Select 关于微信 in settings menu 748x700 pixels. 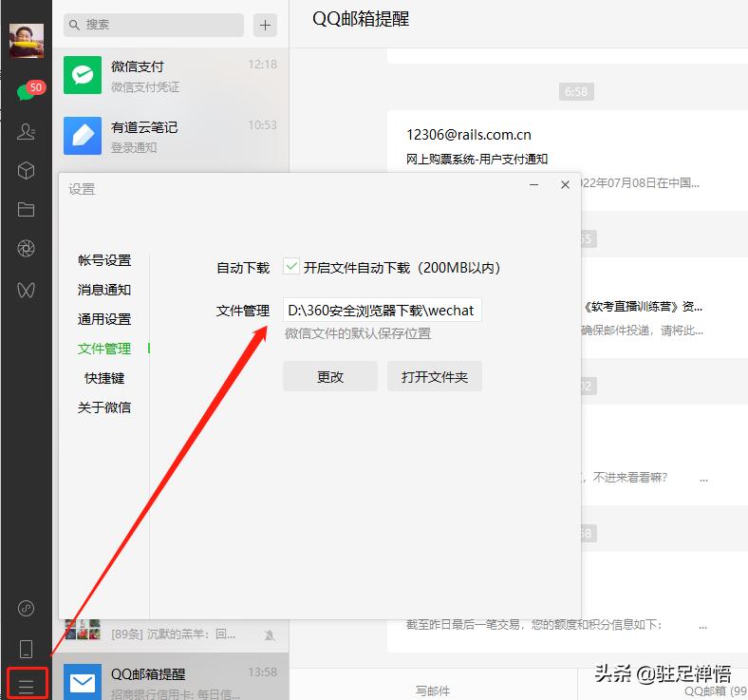point(104,407)
